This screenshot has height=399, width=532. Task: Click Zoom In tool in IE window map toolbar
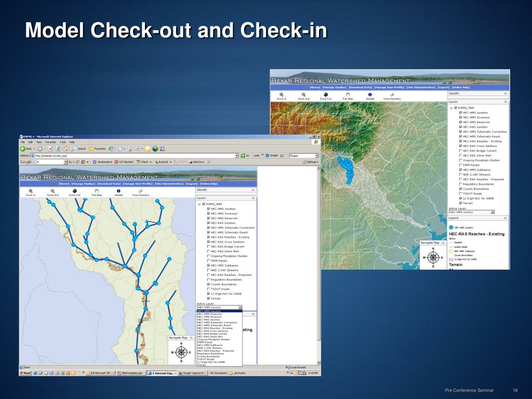(31, 191)
